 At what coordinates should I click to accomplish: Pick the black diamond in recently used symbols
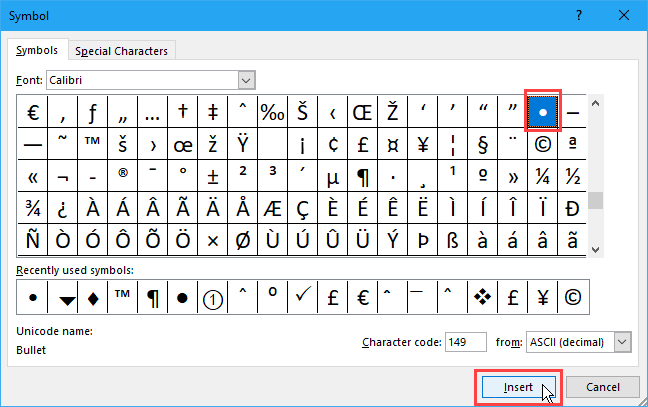(x=93, y=297)
